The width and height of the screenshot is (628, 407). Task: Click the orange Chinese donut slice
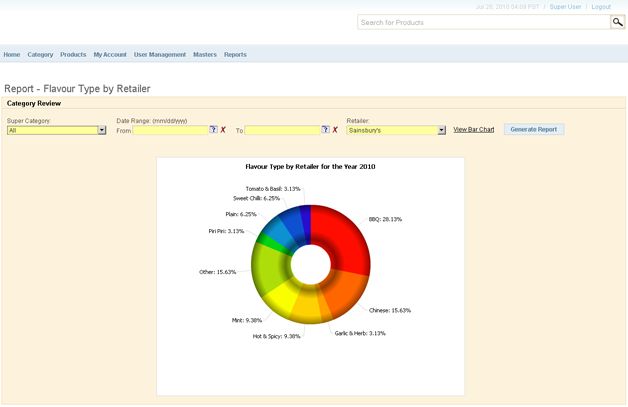tap(344, 292)
